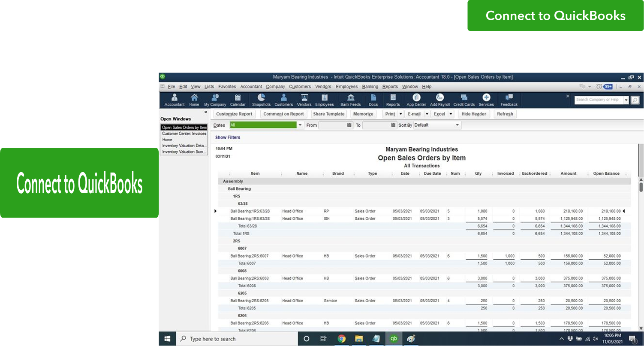Screen dimensions: 644x346
Task: Click top-right Connect to QuickBooks button
Action: click(556, 15)
